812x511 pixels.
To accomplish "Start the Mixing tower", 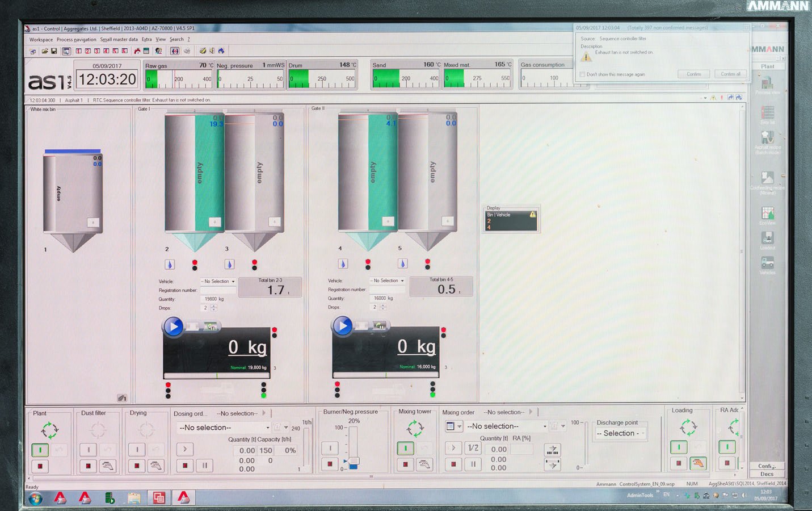I will [406, 449].
